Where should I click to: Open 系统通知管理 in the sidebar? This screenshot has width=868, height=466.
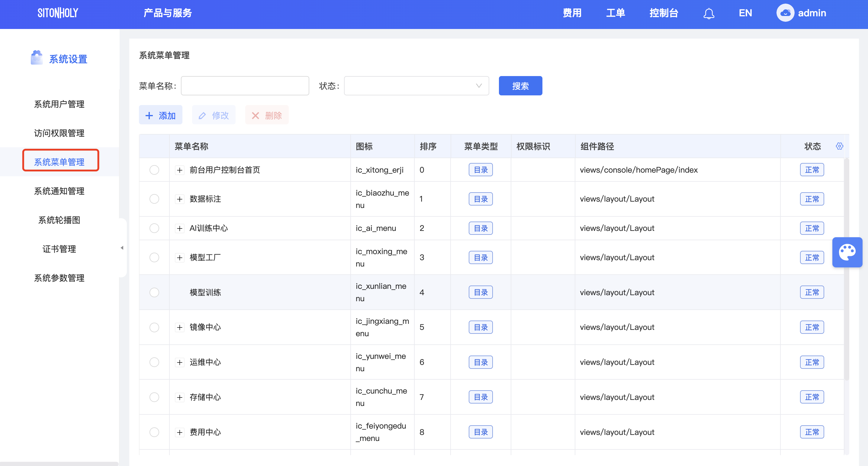[59, 191]
